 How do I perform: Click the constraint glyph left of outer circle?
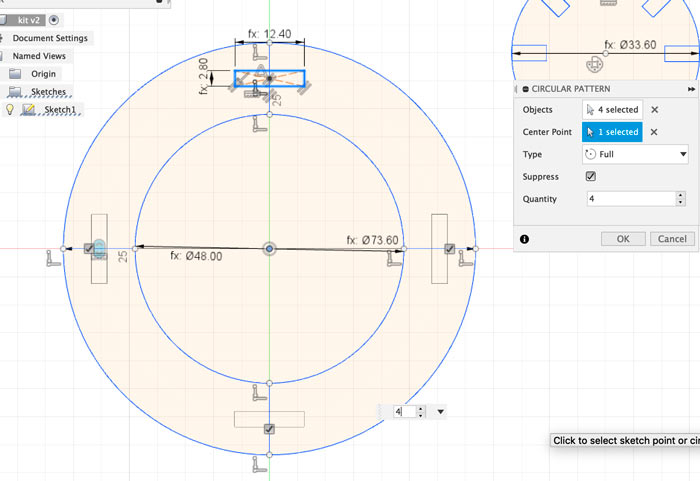[x=53, y=259]
